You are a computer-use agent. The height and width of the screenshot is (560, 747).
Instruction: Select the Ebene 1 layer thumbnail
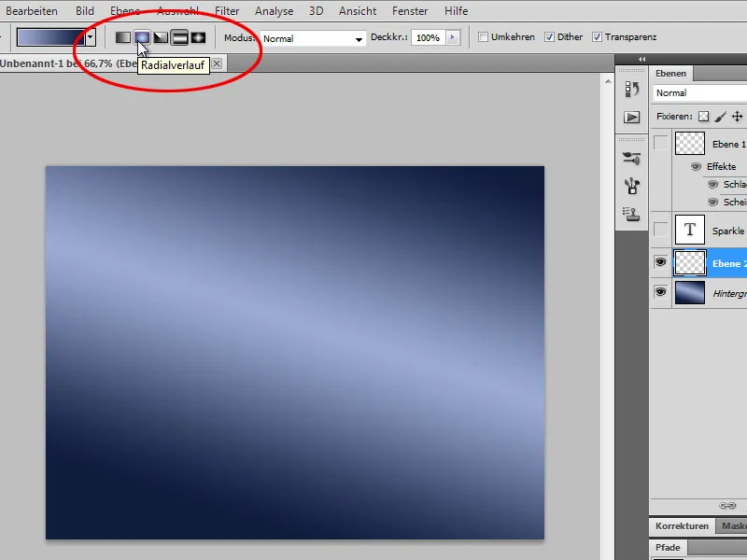[x=690, y=144]
